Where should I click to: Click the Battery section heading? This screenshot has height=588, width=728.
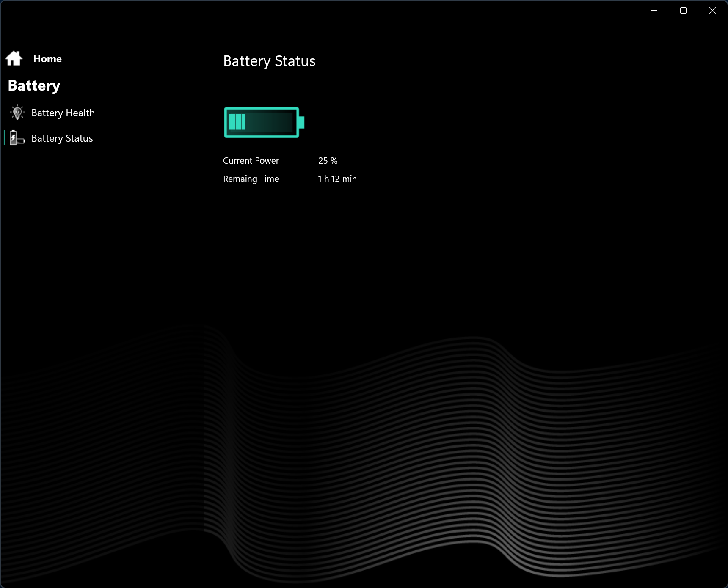(x=34, y=85)
